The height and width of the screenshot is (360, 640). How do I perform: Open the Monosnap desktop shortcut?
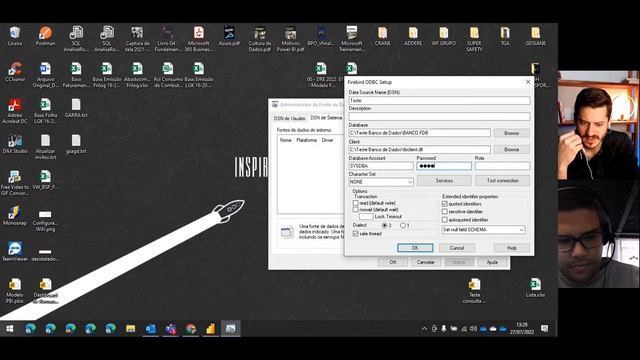tap(15, 216)
